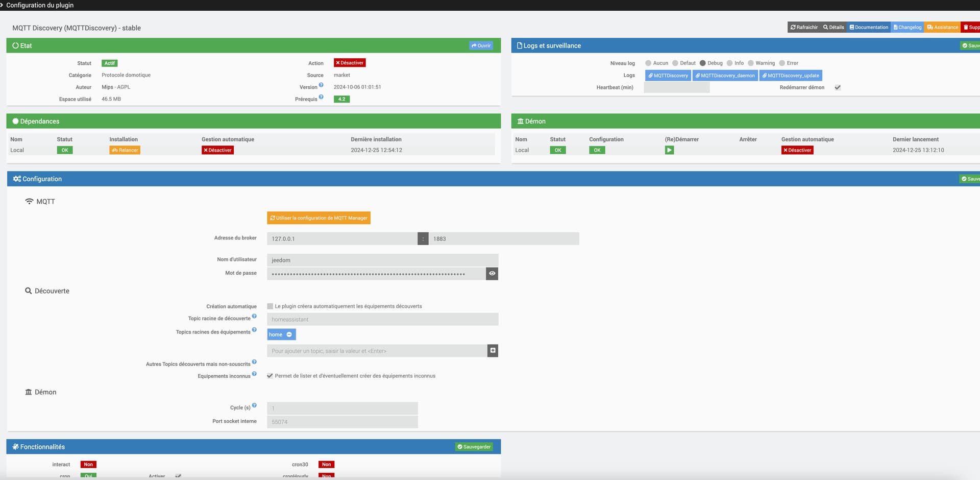
Task: Click the Logs et surveillance header
Action: pos(746,45)
